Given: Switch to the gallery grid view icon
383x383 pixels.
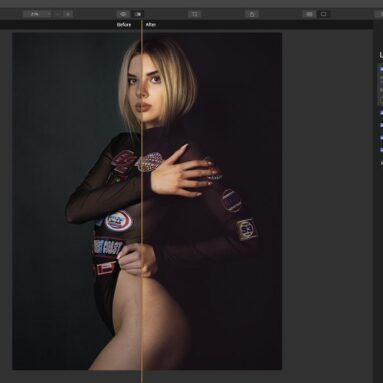Looking at the screenshot, I should pos(309,14).
